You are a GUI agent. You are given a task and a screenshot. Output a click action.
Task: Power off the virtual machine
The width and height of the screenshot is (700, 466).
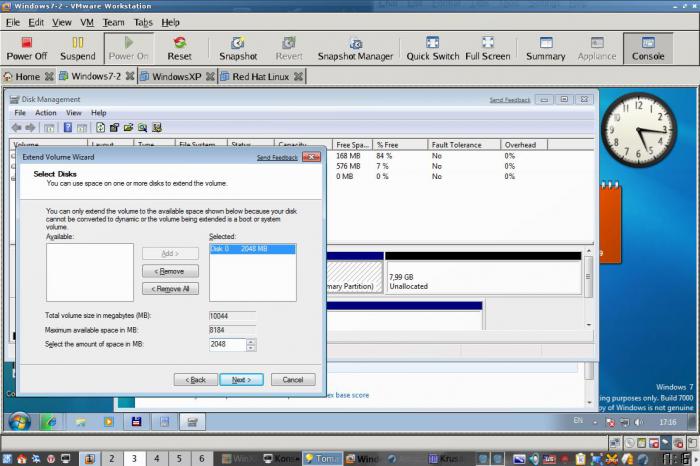[x=26, y=49]
